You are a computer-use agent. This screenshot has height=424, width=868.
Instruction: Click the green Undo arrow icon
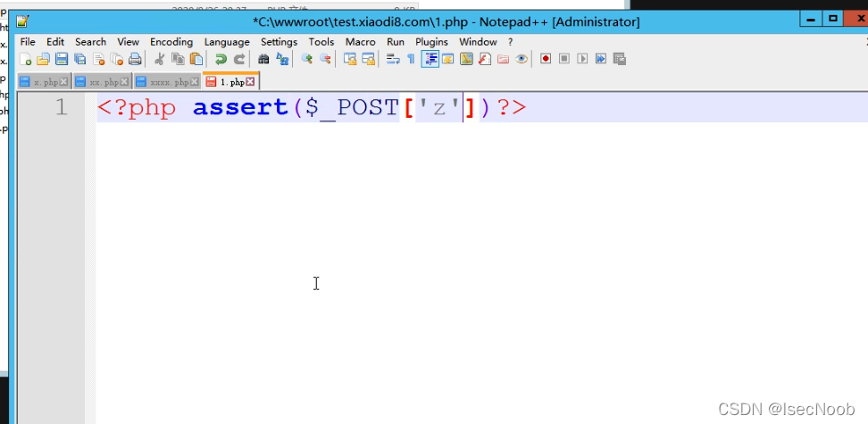(x=221, y=59)
